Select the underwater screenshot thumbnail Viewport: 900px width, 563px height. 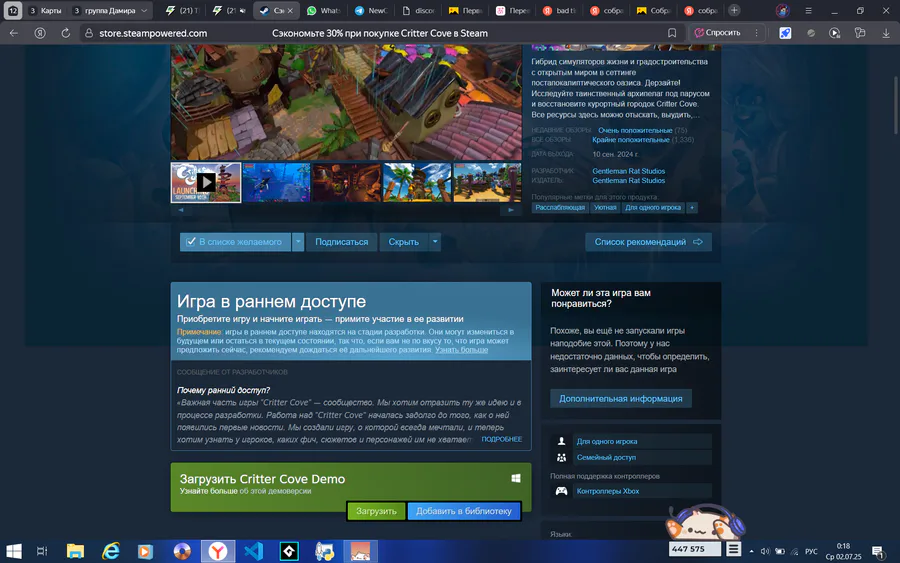276,183
